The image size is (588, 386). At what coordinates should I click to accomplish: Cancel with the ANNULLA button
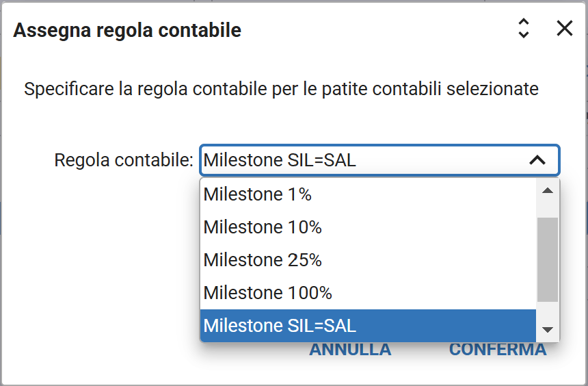350,350
